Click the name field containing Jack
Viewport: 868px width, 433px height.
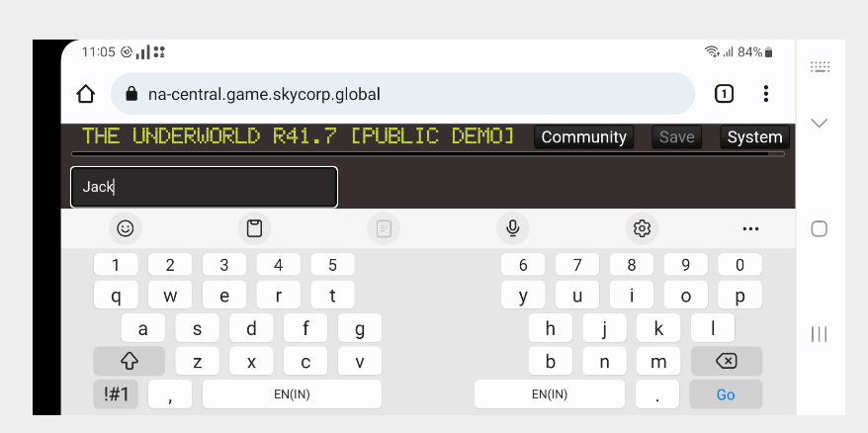pyautogui.click(x=204, y=187)
